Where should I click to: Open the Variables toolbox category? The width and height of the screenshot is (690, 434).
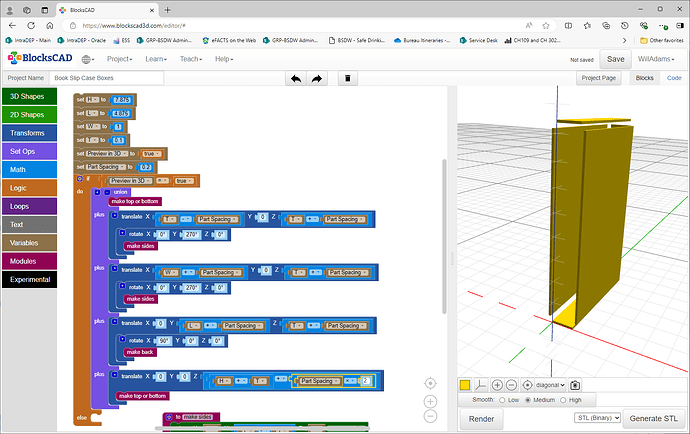[29, 243]
